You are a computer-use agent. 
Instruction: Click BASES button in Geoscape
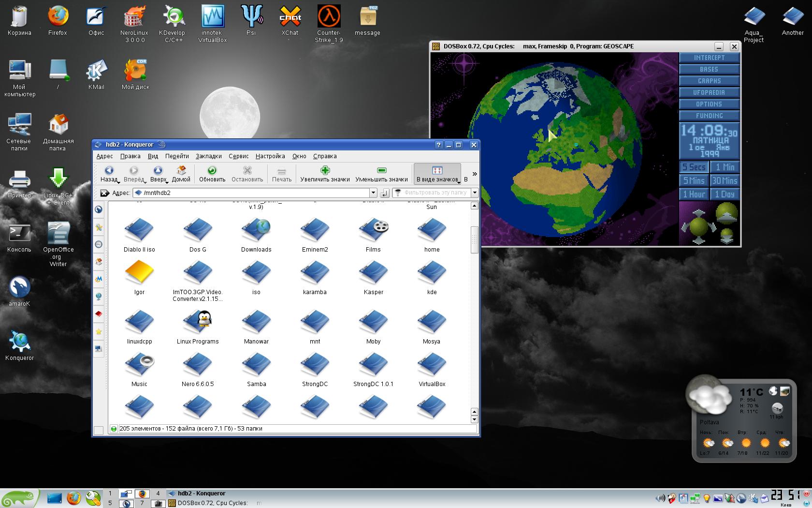pyautogui.click(x=709, y=69)
